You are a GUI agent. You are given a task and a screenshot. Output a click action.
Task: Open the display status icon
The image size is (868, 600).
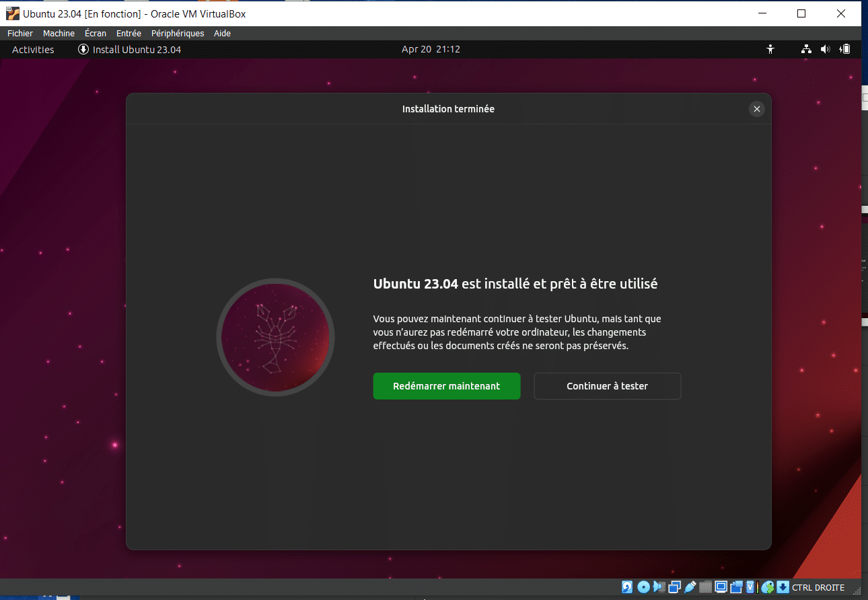pyautogui.click(x=721, y=587)
